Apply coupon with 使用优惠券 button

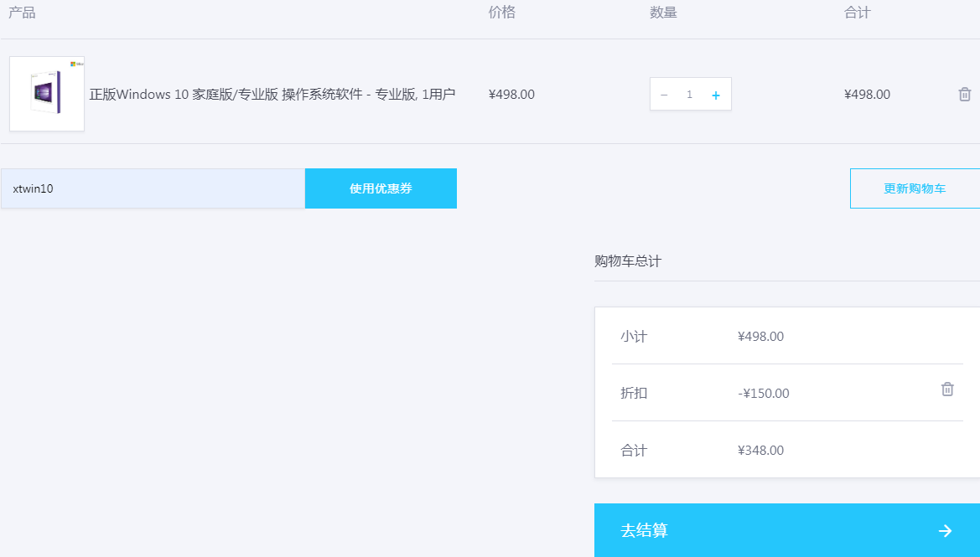381,188
